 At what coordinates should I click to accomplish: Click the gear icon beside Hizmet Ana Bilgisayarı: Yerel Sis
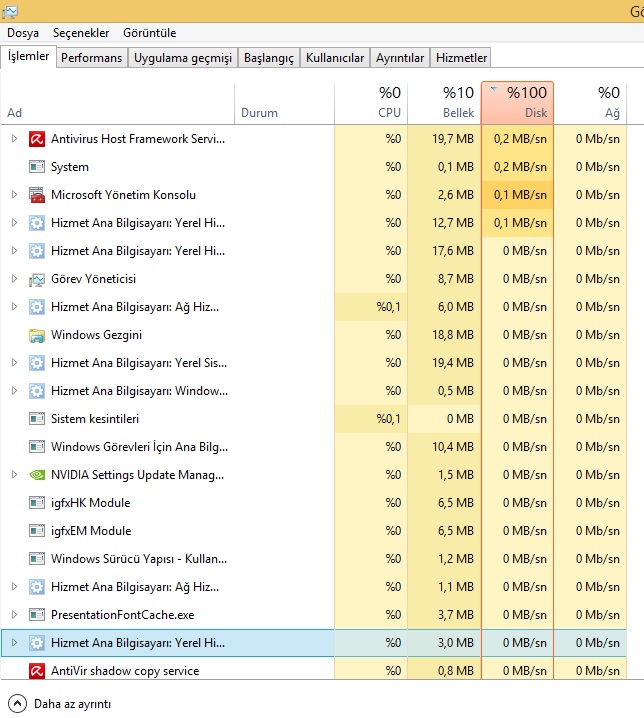pos(37,363)
